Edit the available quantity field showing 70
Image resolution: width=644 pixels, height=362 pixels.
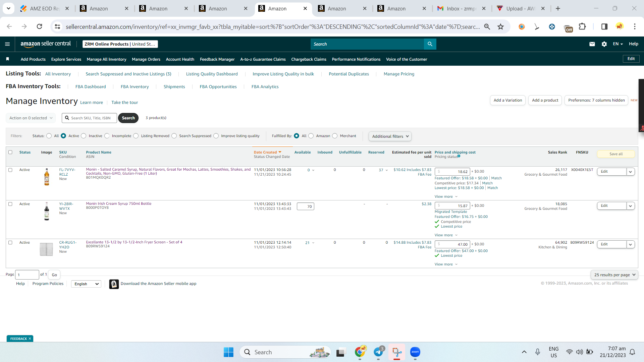coord(306,206)
